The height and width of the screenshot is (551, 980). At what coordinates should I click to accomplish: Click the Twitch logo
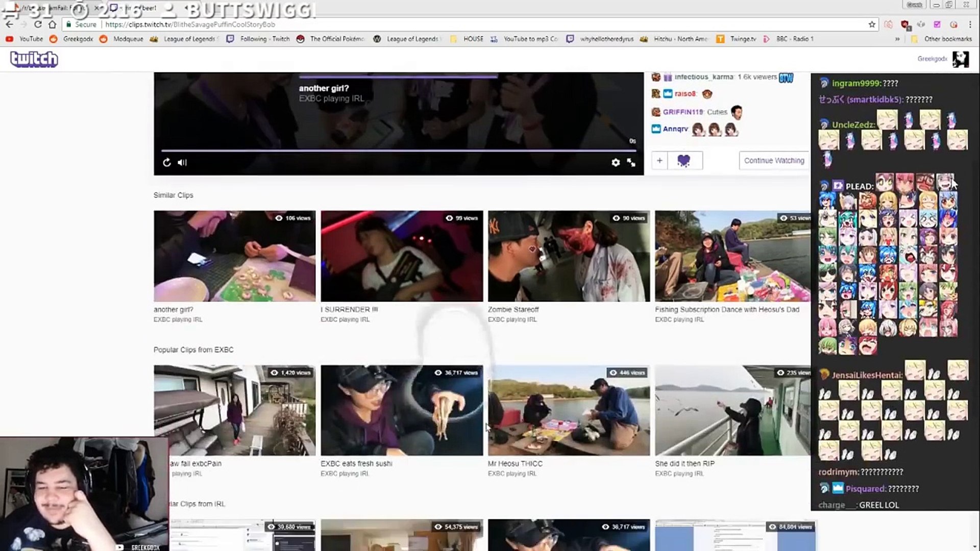click(x=34, y=59)
